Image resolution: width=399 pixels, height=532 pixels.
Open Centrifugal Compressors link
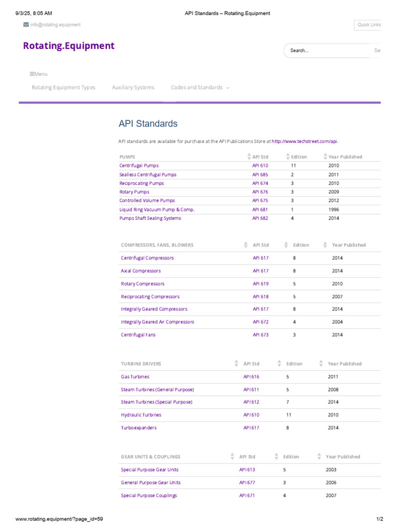point(147,258)
